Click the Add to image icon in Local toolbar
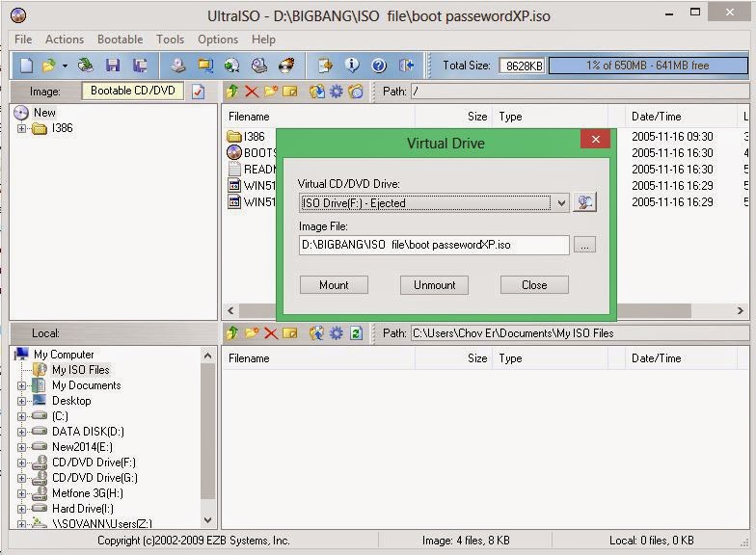Viewport: 756px width, 555px height. pyautogui.click(x=316, y=333)
